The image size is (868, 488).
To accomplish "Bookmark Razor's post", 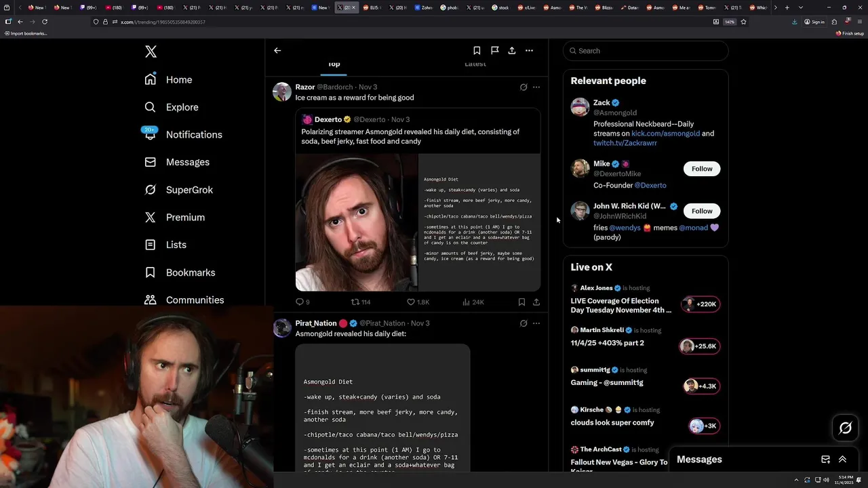I will point(521,302).
